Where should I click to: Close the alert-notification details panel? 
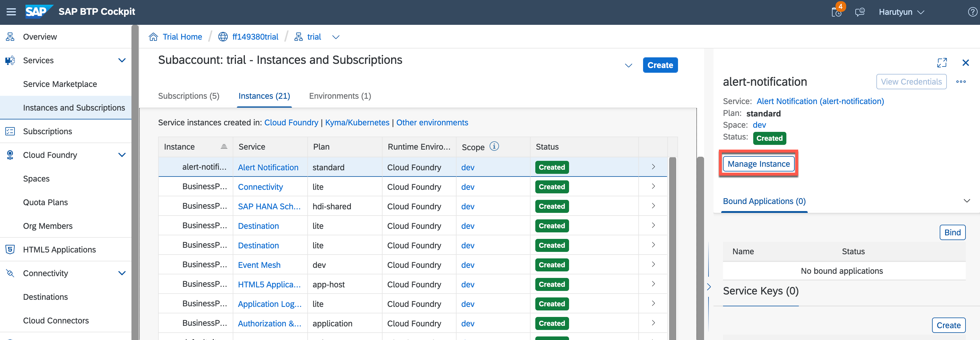click(x=965, y=63)
